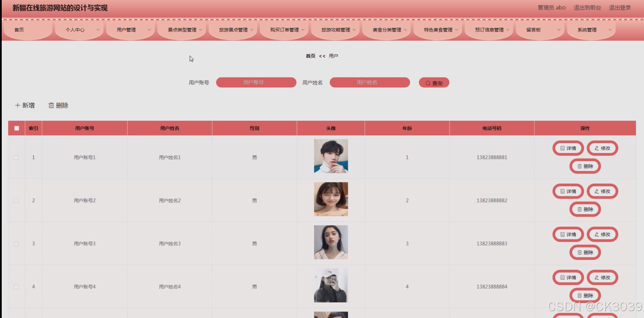Expand the 购买订单管理 menu arrow
The height and width of the screenshot is (318, 644).
coord(303,30)
